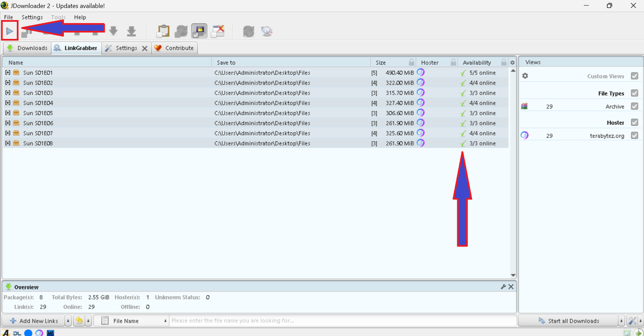This screenshot has width=644, height=336.
Task: Click hoster icon for Sun S01E01
Action: [x=421, y=72]
